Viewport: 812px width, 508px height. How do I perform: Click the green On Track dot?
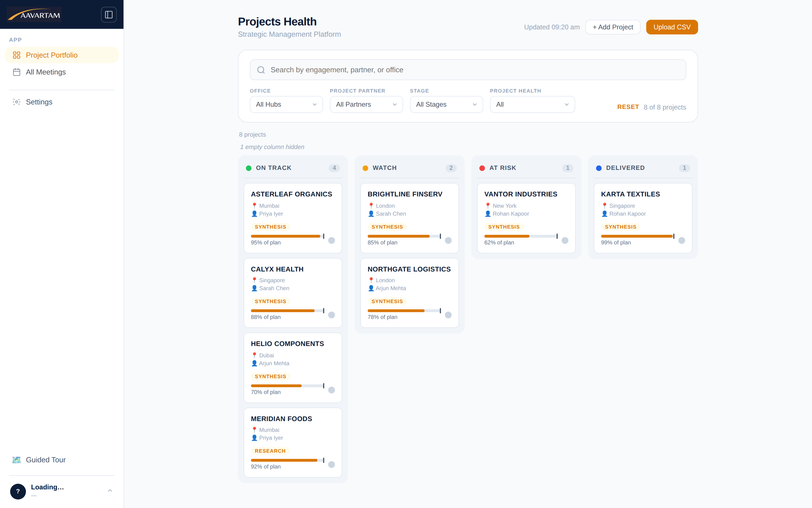pyautogui.click(x=249, y=168)
